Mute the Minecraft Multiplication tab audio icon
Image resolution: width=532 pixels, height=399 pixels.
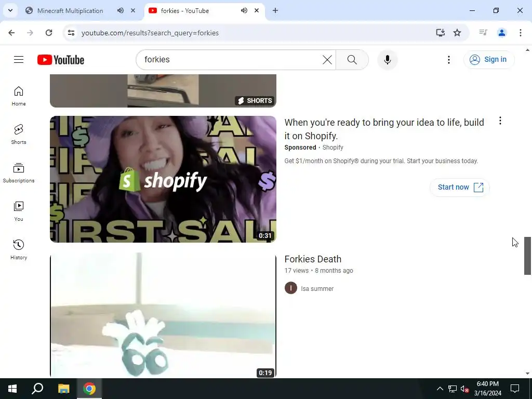click(121, 10)
